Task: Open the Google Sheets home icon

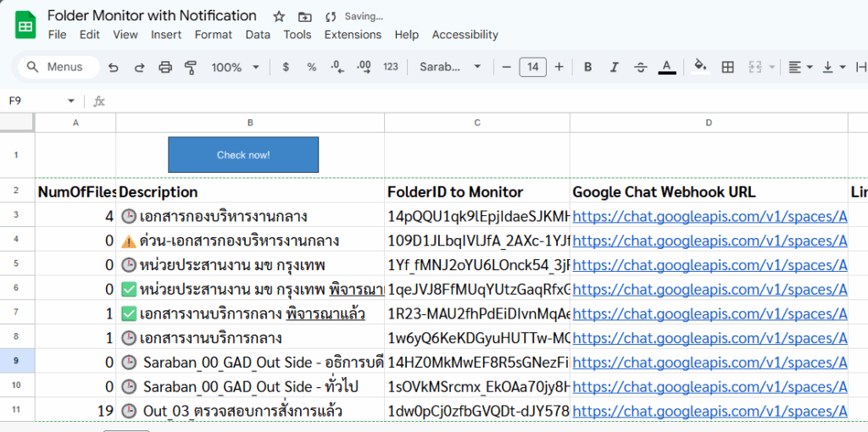Action: (x=25, y=25)
